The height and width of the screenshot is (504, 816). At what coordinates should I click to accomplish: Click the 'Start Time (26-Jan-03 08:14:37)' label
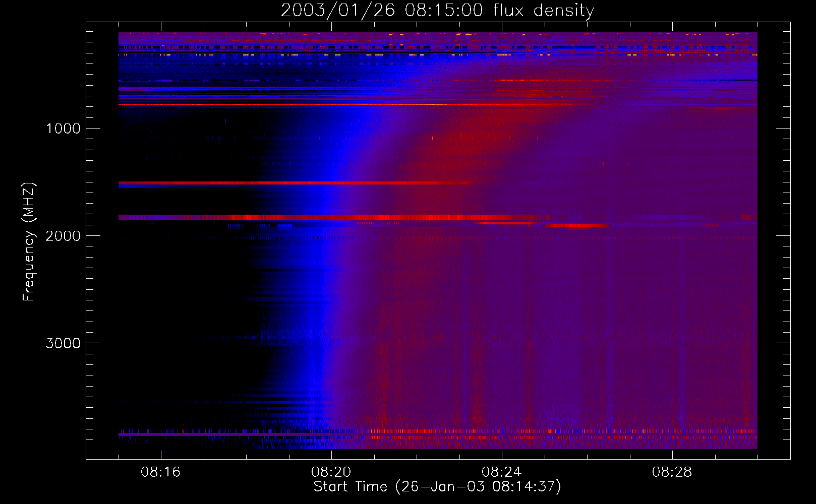pyautogui.click(x=437, y=487)
